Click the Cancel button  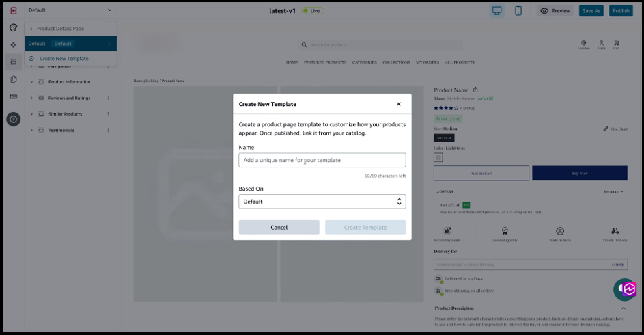tap(279, 228)
